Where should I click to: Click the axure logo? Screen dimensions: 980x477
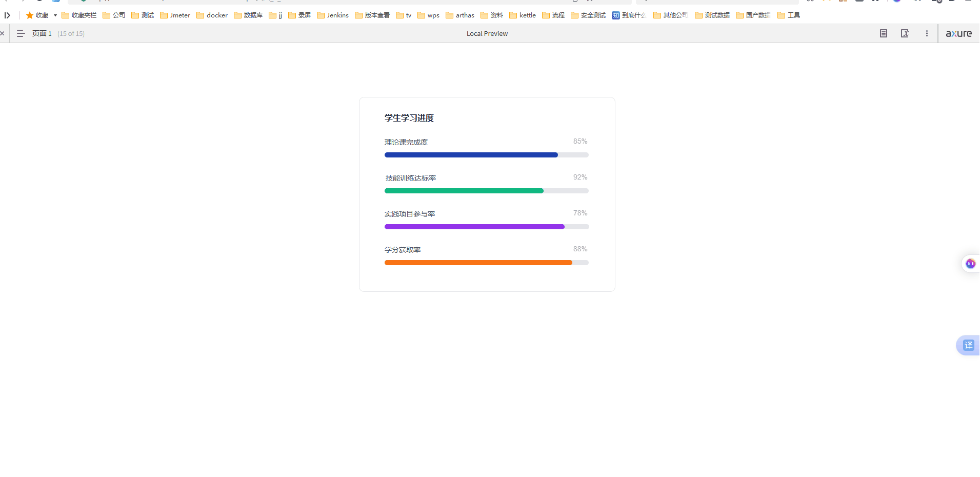tap(958, 33)
